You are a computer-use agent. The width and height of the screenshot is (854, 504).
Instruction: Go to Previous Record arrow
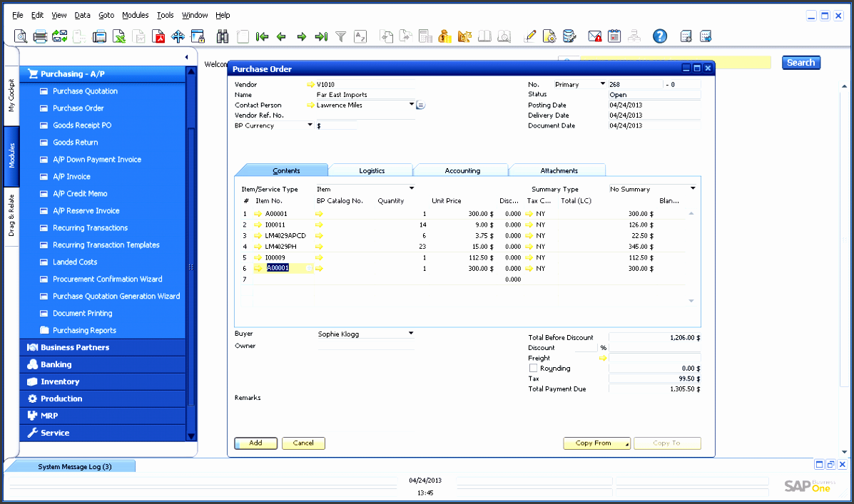[x=282, y=36]
